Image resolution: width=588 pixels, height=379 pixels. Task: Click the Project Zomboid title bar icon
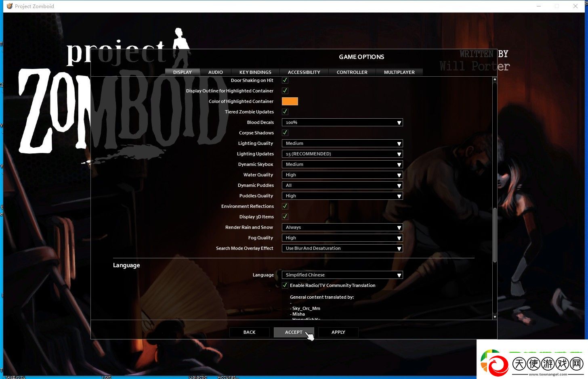pos(9,6)
